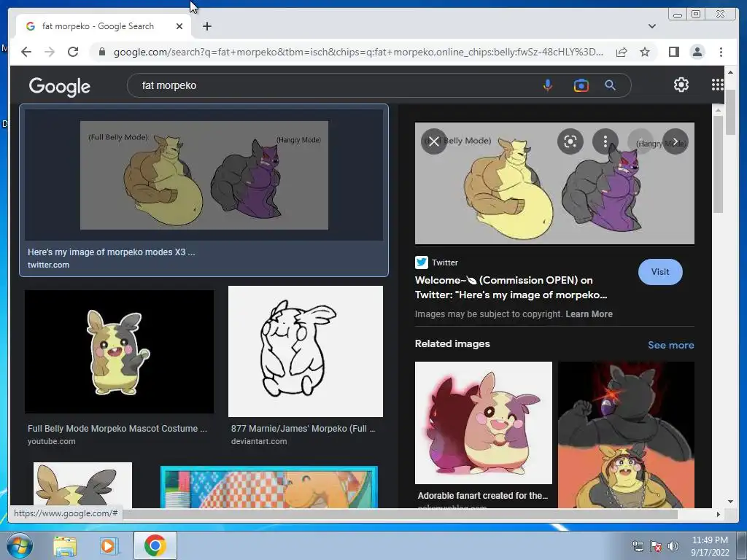Image resolution: width=747 pixels, height=560 pixels.
Task: Share this page from the address bar
Action: (622, 52)
